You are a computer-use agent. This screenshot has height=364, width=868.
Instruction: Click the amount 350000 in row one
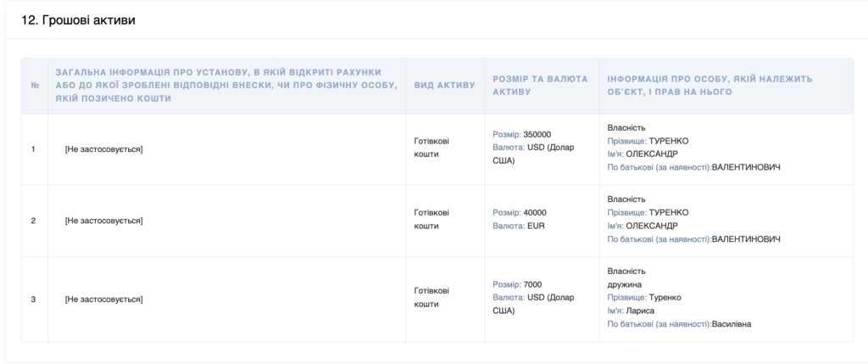pyautogui.click(x=537, y=134)
